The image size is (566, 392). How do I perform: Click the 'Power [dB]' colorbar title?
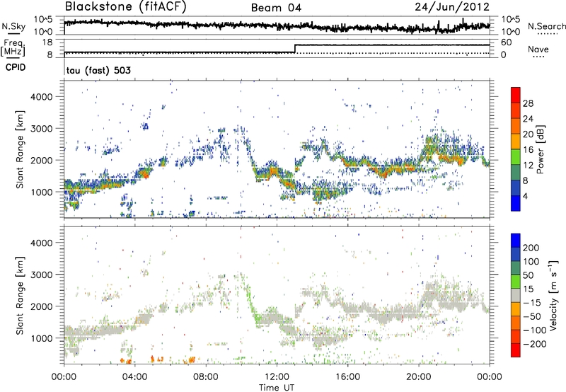(540, 149)
